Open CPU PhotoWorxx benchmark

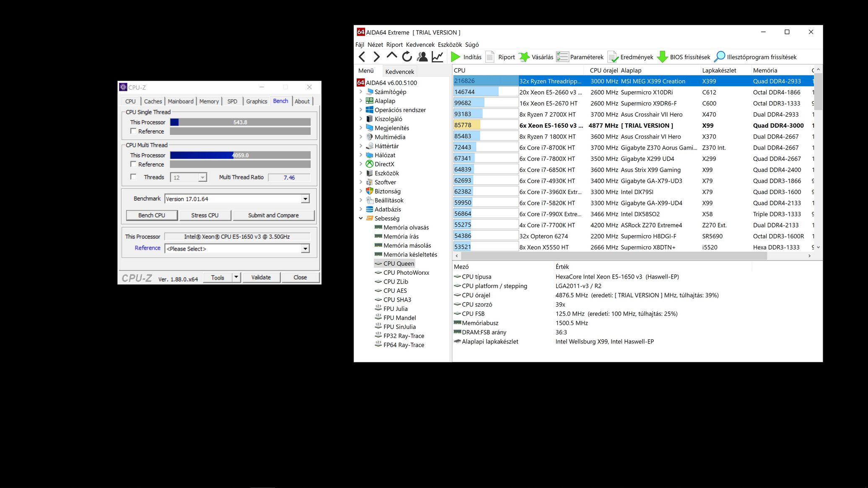[x=406, y=273]
